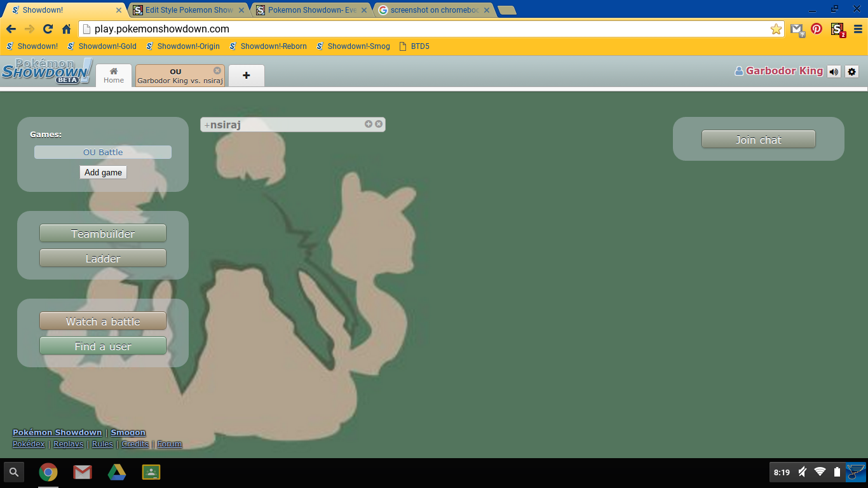Click the nsiraj chat header name
868x488 pixels.
pos(226,125)
